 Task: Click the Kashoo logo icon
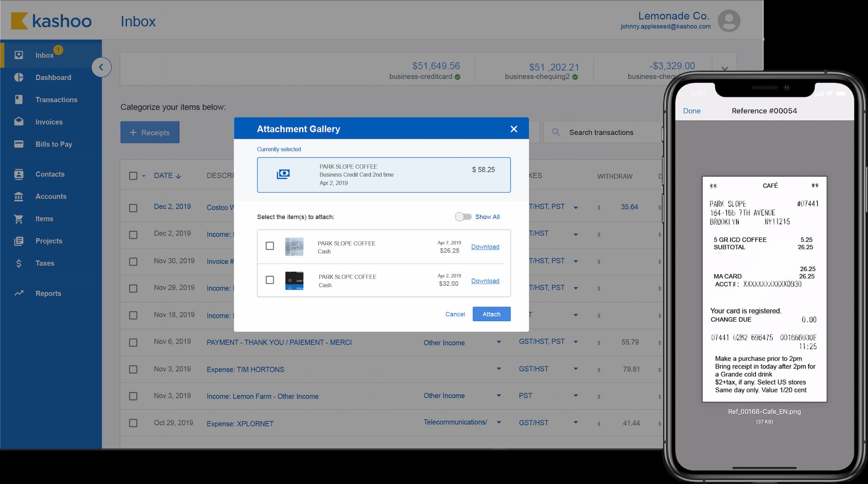tap(19, 21)
